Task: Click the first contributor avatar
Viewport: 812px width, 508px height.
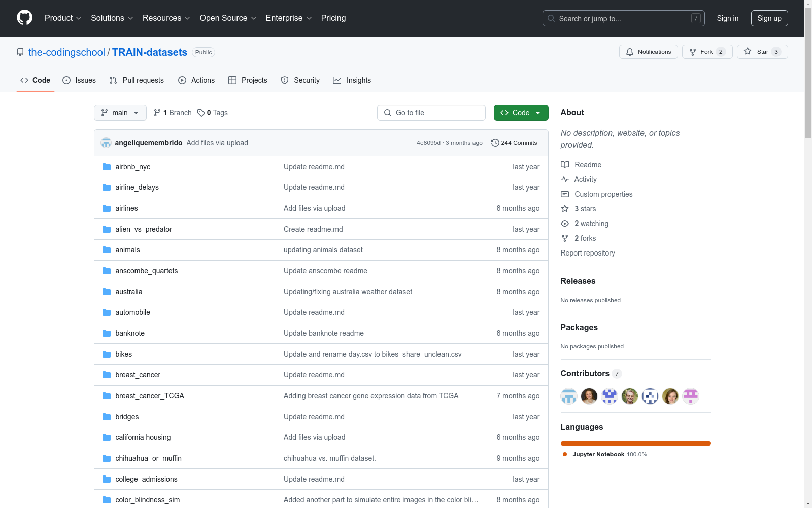Action: pyautogui.click(x=569, y=396)
